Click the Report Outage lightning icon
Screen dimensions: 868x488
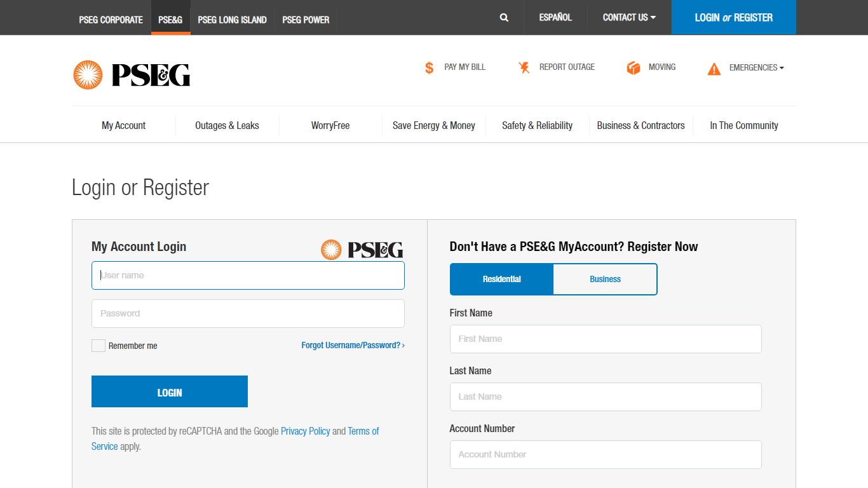tap(524, 67)
